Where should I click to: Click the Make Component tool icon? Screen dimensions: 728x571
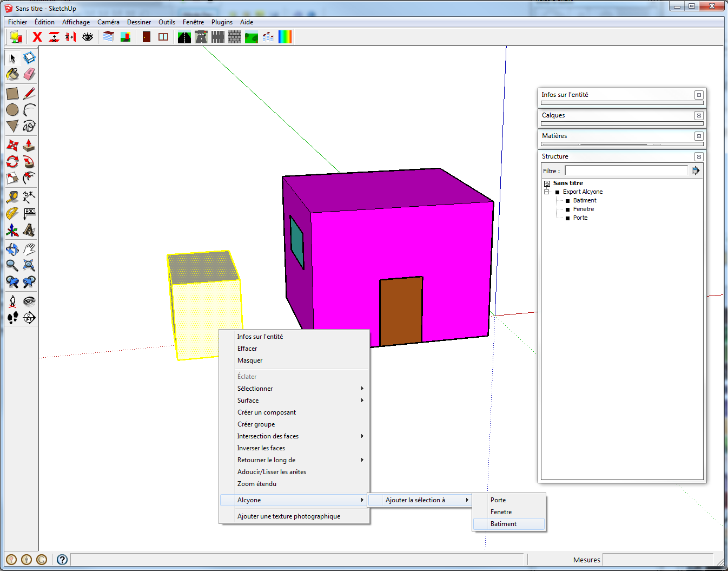click(29, 58)
